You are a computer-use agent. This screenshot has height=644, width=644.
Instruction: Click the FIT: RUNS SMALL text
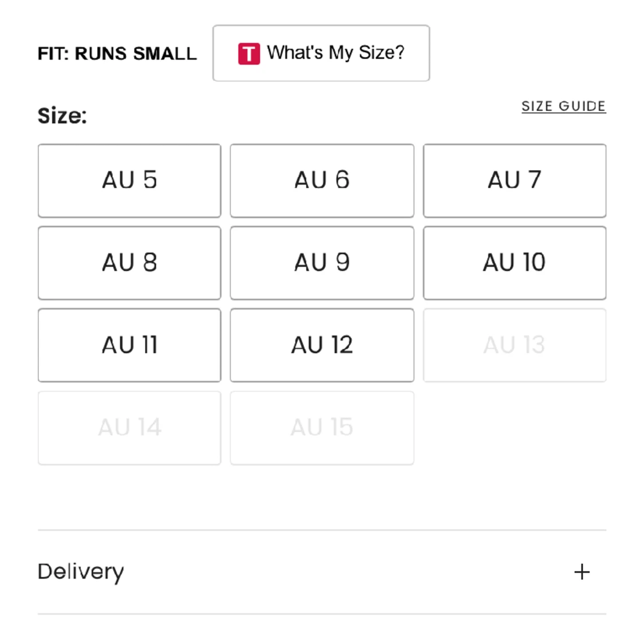pyautogui.click(x=117, y=54)
